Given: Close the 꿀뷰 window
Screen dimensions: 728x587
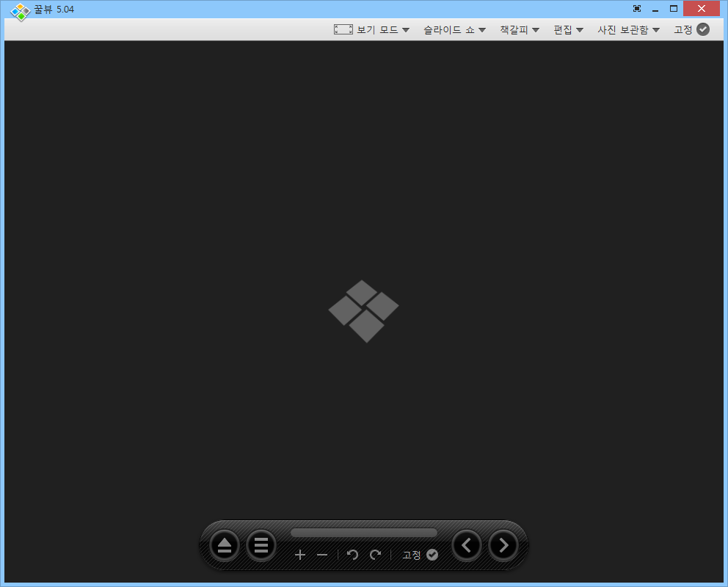Looking at the screenshot, I should pos(701,8).
